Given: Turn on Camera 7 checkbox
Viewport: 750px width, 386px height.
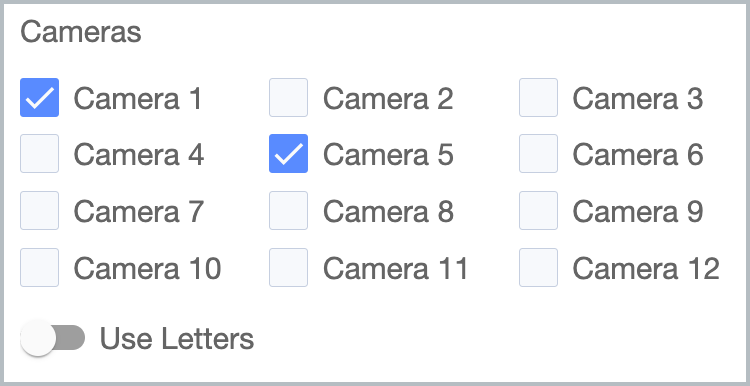Looking at the screenshot, I should (39, 210).
